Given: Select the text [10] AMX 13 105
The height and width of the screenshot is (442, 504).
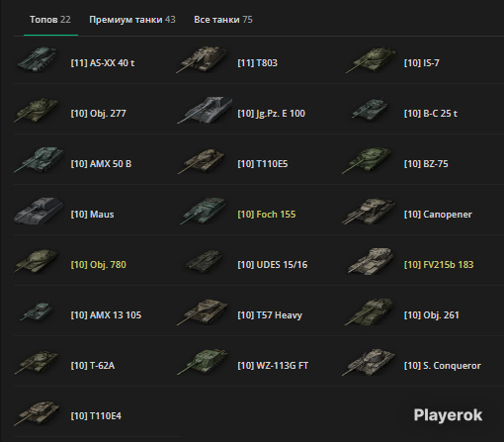Looking at the screenshot, I should [106, 315].
